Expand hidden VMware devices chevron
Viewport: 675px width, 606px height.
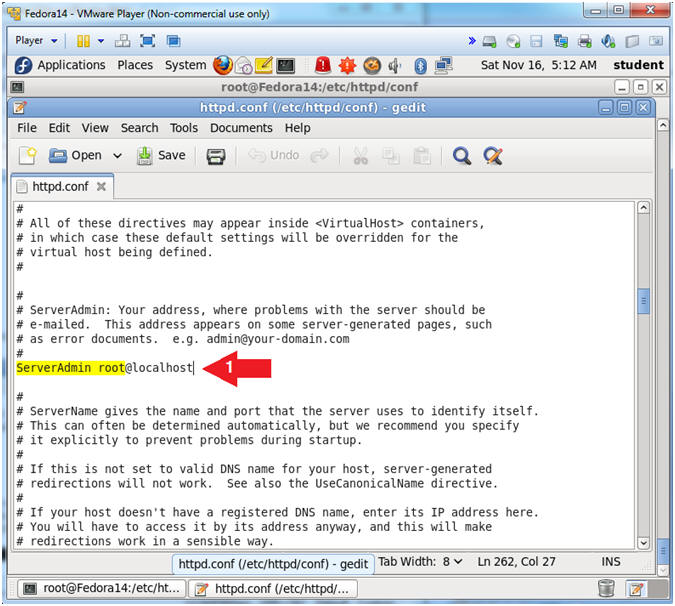tap(472, 40)
